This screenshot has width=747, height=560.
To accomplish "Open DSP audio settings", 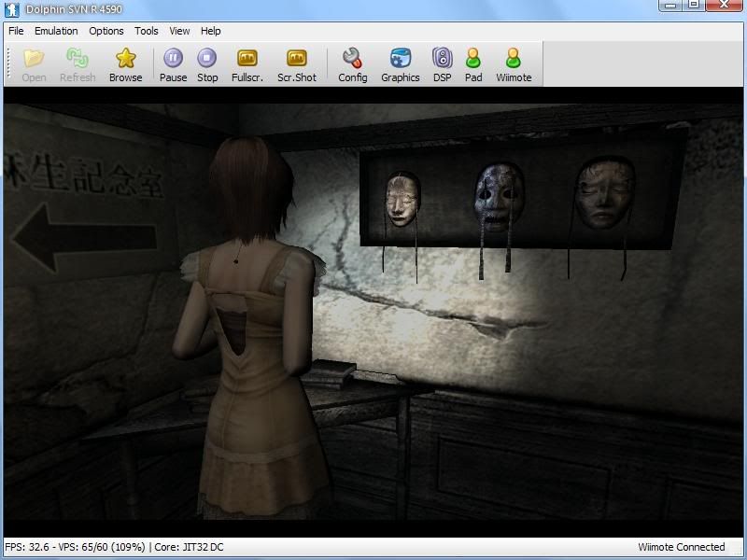I will tap(442, 64).
